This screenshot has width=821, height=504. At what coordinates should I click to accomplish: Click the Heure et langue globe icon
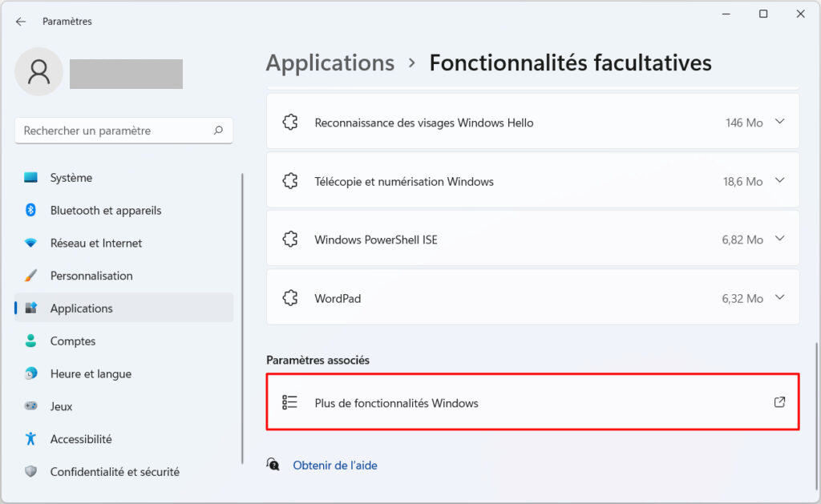click(31, 373)
